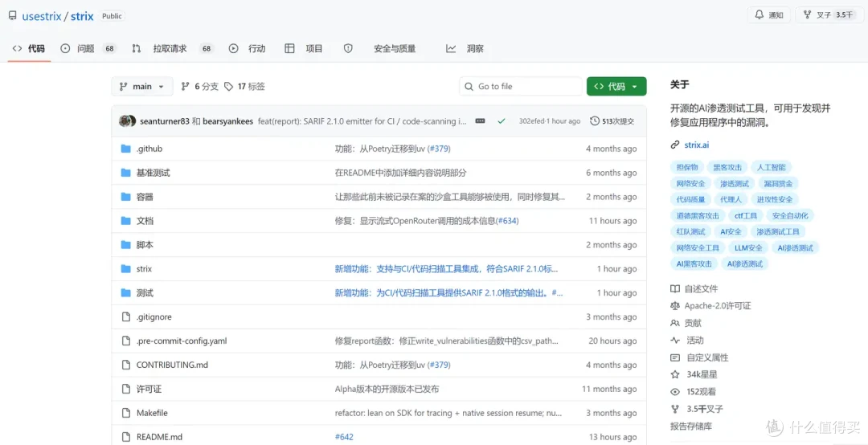Screen dimensions: 868x445
Task: Open the #379 link in .github row
Action: [439, 149]
